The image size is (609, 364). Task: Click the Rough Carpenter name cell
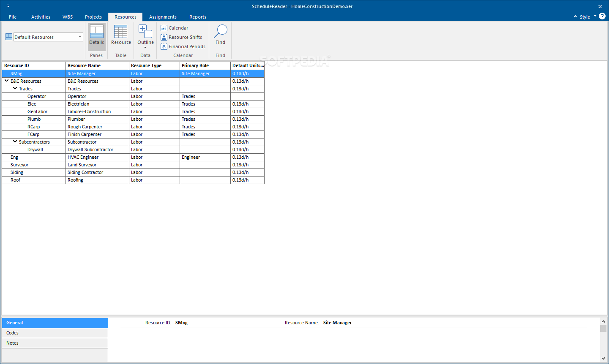(x=97, y=127)
